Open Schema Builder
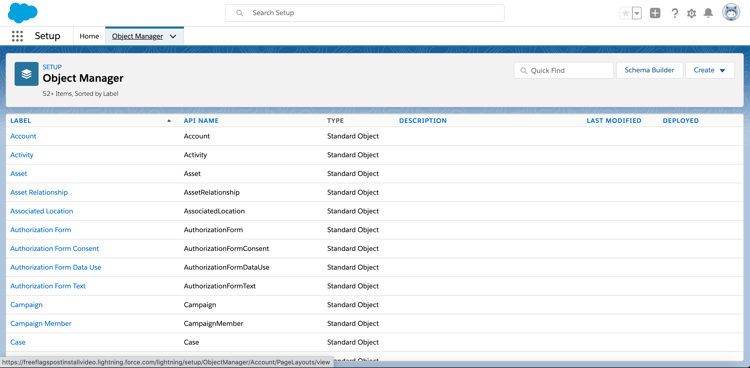Viewport: 750px width, 368px height. 649,70
